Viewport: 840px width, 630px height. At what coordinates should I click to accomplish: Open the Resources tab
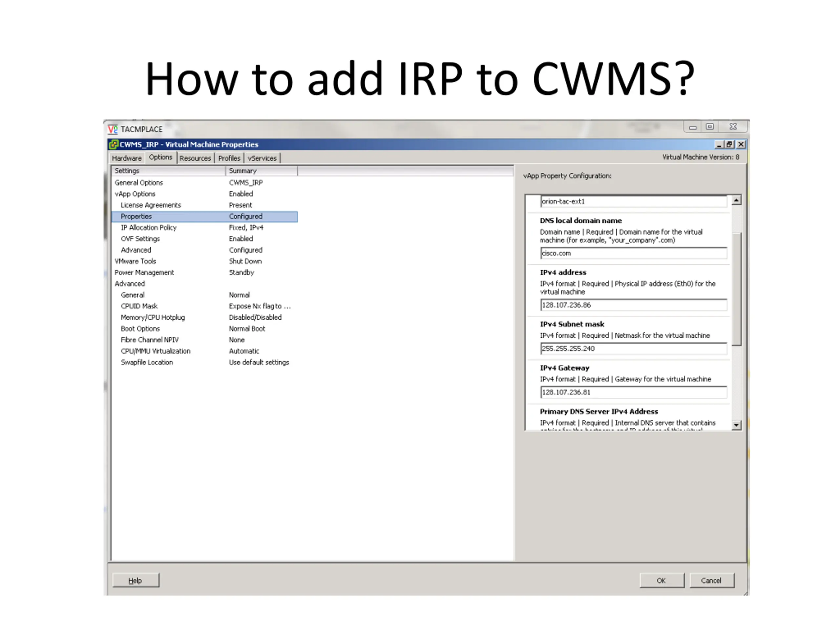click(195, 158)
